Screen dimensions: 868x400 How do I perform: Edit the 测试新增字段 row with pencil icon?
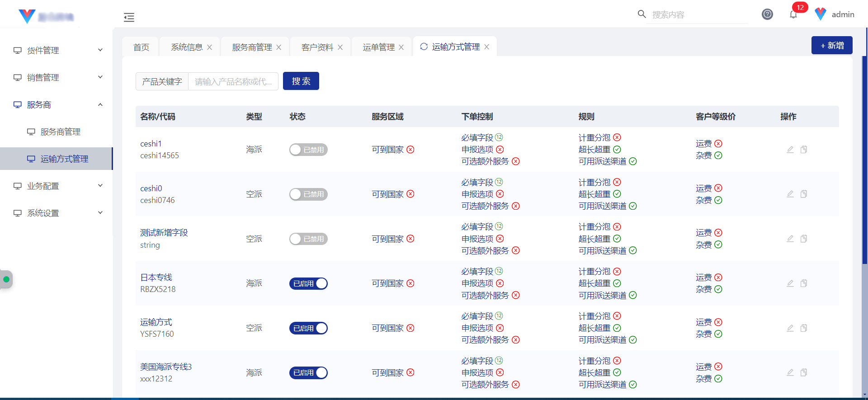790,239
